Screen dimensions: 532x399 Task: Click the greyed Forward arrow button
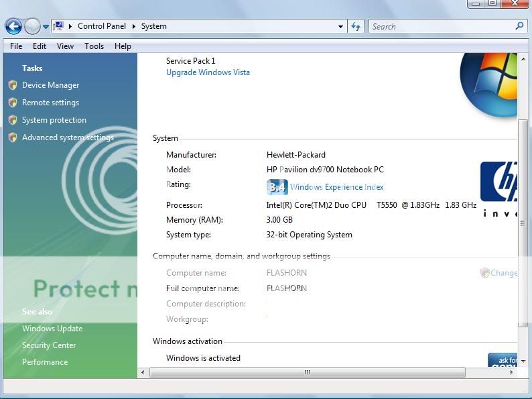[32, 26]
